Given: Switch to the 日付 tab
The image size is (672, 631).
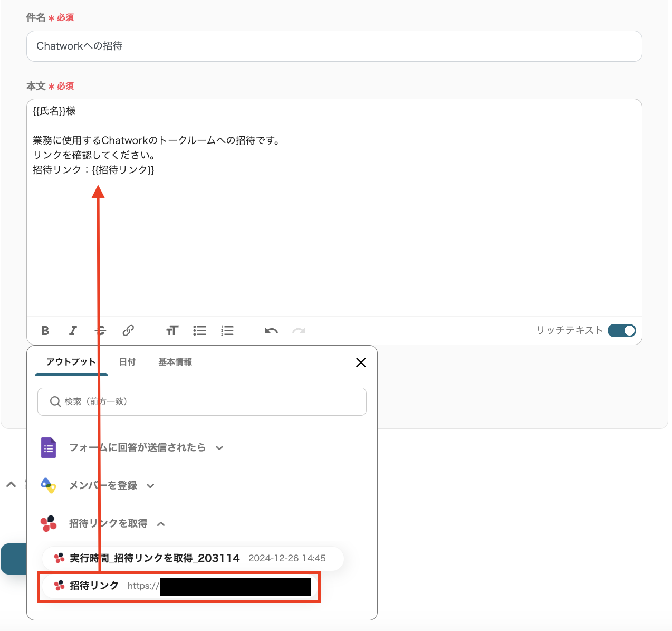Looking at the screenshot, I should (x=127, y=362).
